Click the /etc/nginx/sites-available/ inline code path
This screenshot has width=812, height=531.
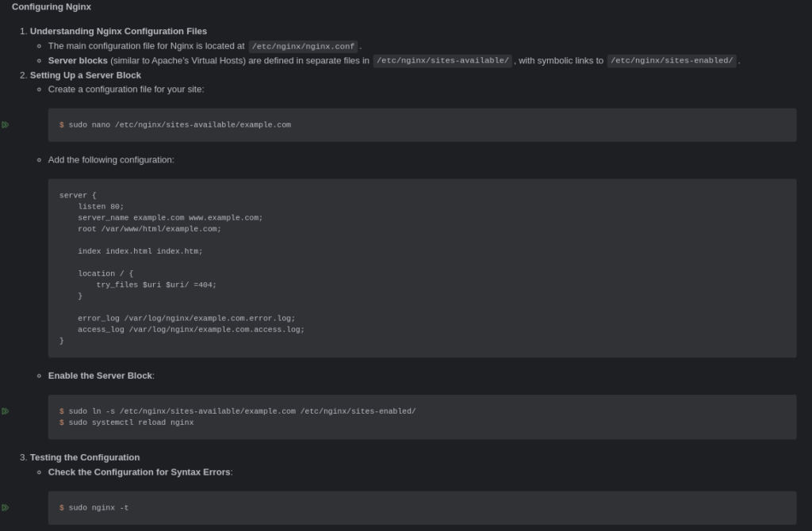point(442,60)
